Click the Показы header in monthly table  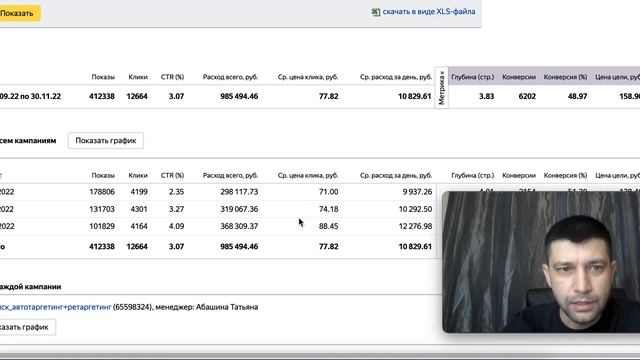tap(103, 176)
